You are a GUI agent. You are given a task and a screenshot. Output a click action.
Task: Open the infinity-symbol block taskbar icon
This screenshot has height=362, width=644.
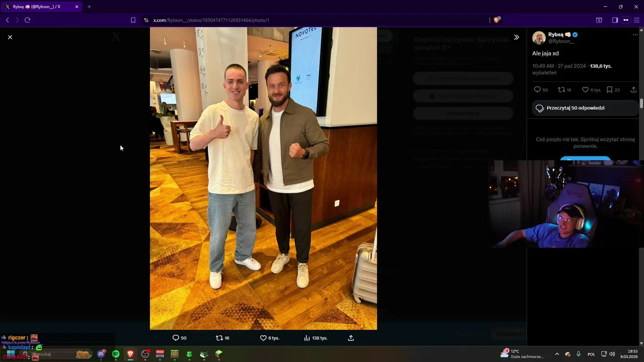175,354
